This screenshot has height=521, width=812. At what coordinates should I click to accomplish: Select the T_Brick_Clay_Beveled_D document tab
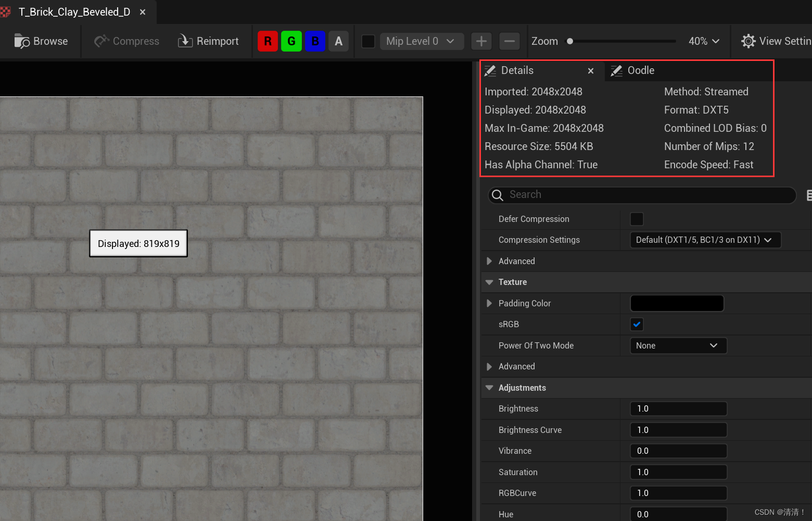(x=74, y=12)
